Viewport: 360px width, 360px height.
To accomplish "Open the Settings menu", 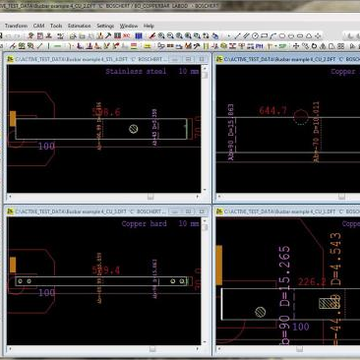I will point(105,26).
